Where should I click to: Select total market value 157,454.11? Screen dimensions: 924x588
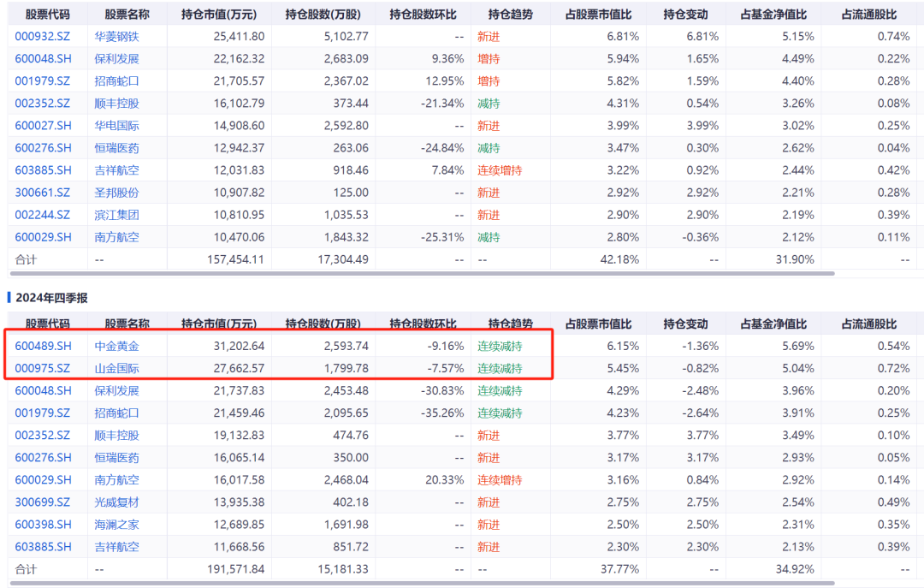pos(236,259)
